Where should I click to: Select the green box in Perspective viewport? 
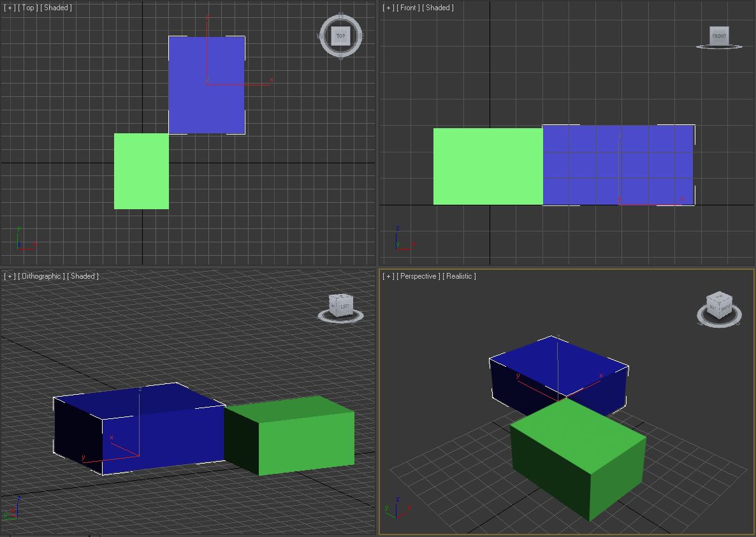(579, 460)
